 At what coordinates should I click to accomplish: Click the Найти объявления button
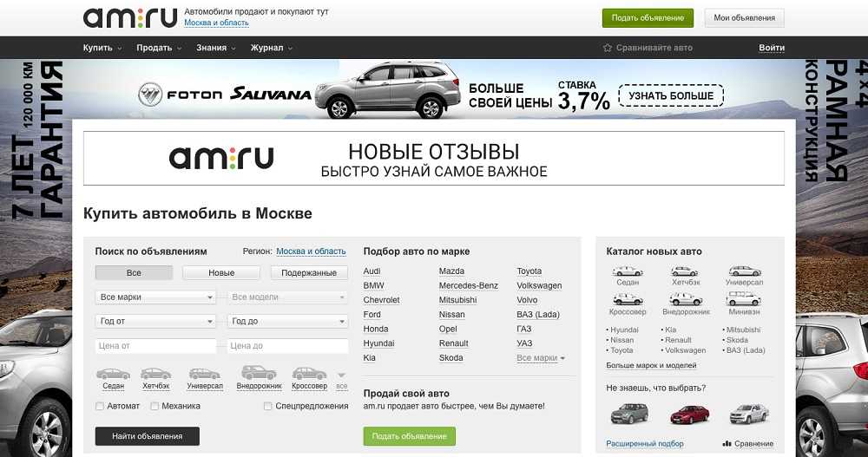[x=147, y=436]
